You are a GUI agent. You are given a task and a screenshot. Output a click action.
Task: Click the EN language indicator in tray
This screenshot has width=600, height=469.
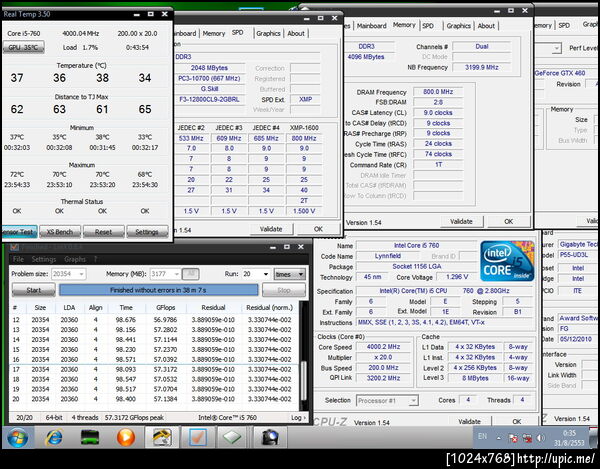coord(483,436)
